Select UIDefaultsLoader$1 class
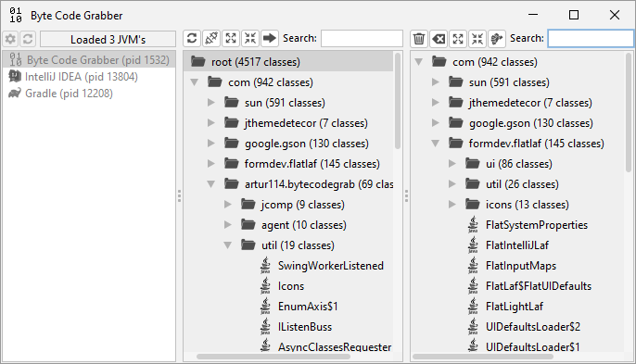The image size is (636, 364). pos(533,346)
